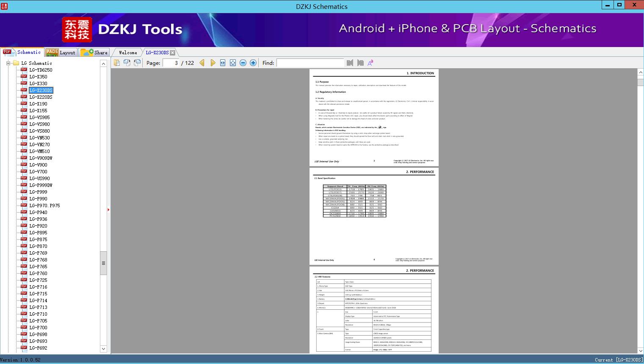
Task: Open LG-P714 schematic
Action: coord(38,300)
